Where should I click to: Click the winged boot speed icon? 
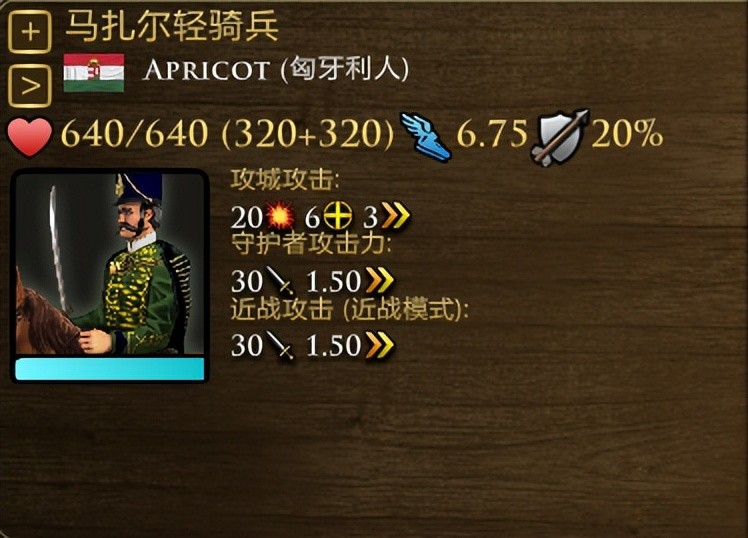point(426,136)
